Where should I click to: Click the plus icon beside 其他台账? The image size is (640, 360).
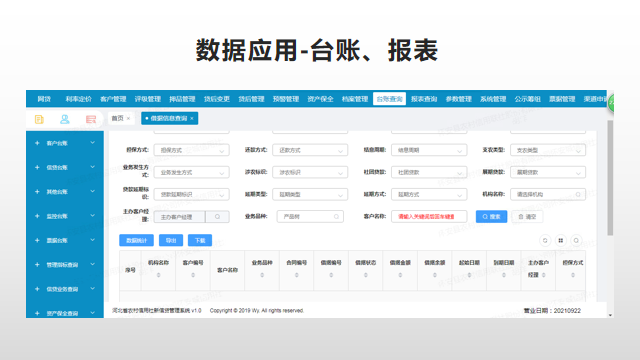coord(37,192)
